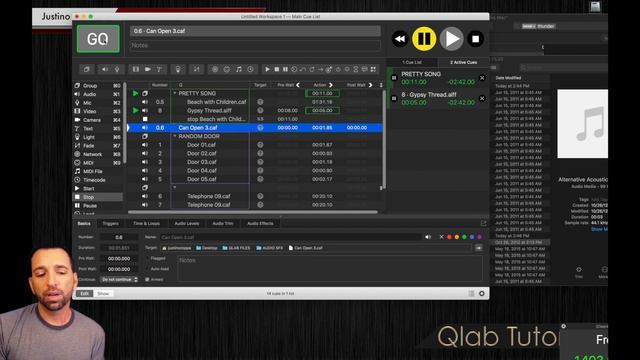Collapse the PRETTY SONG group cue

(x=175, y=93)
